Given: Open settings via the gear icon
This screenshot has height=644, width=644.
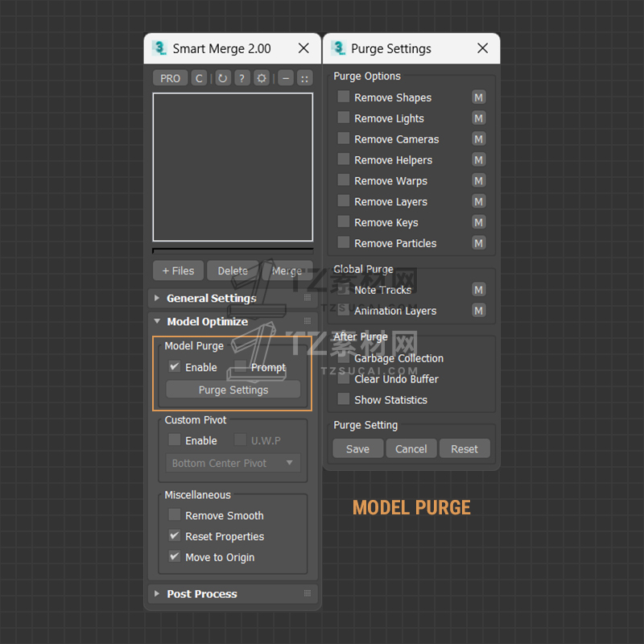Looking at the screenshot, I should [262, 78].
